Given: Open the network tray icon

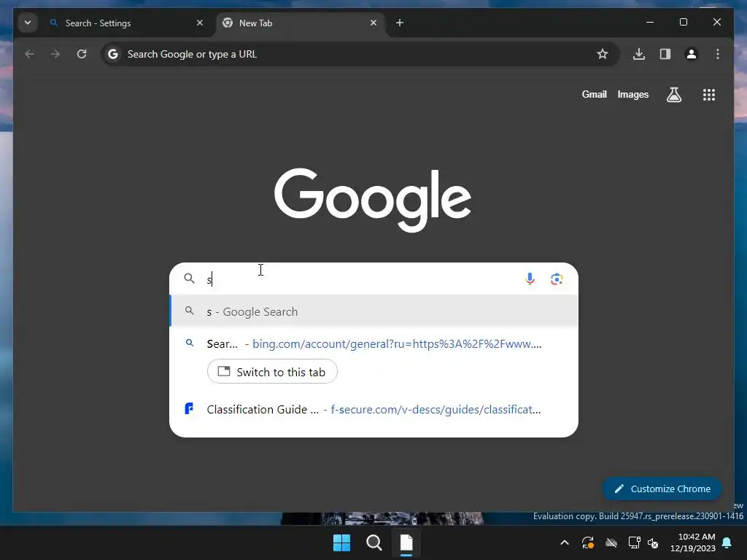Looking at the screenshot, I should click(x=634, y=542).
